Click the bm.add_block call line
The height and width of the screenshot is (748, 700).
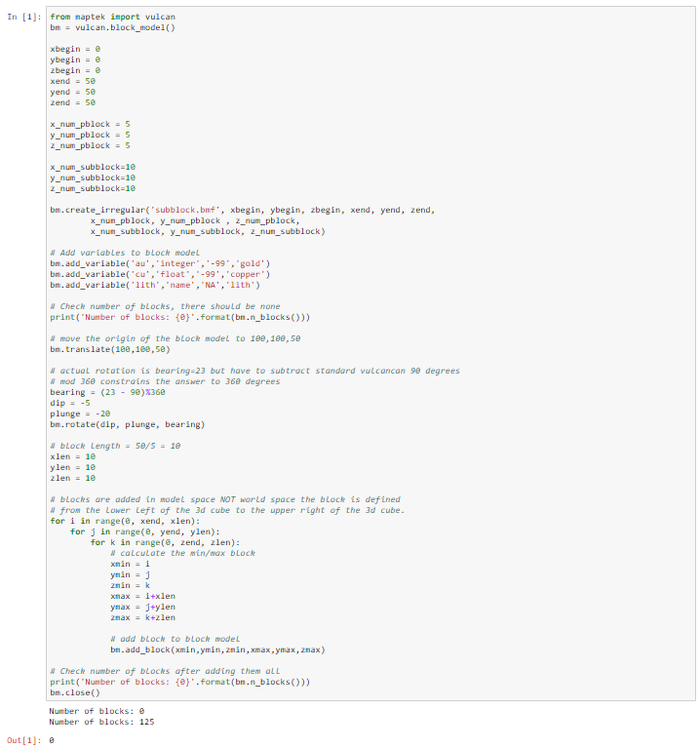(x=217, y=649)
